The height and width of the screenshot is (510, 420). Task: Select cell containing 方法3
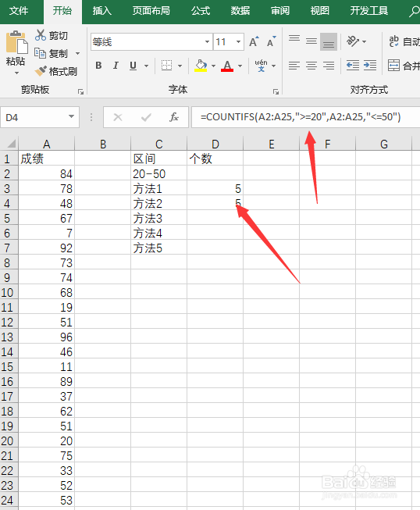(x=158, y=218)
